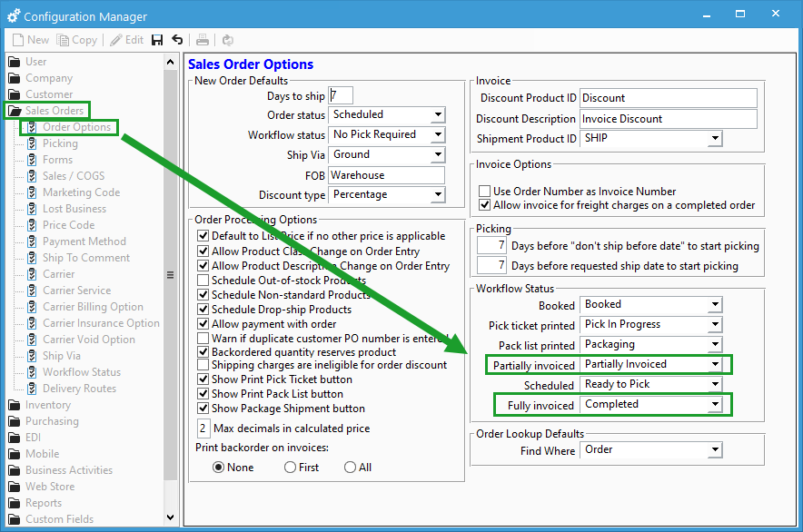Select All backorder print radio option
This screenshot has height=532, width=803.
pos(351,468)
